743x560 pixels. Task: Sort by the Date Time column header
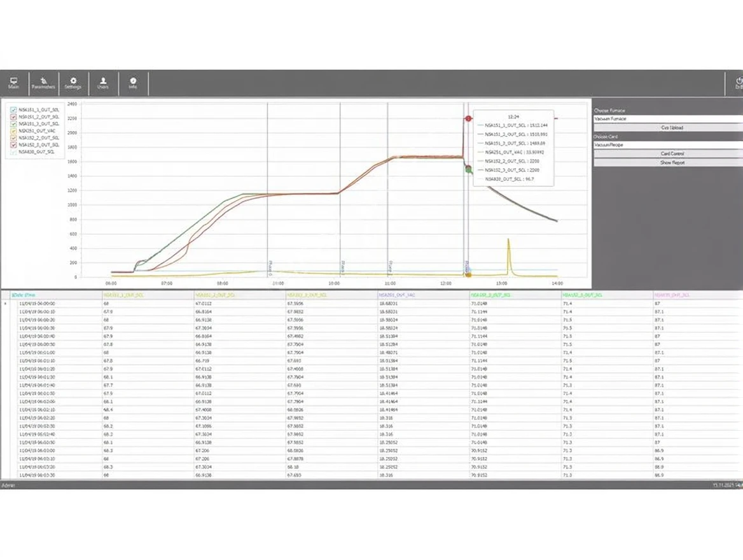25,295
